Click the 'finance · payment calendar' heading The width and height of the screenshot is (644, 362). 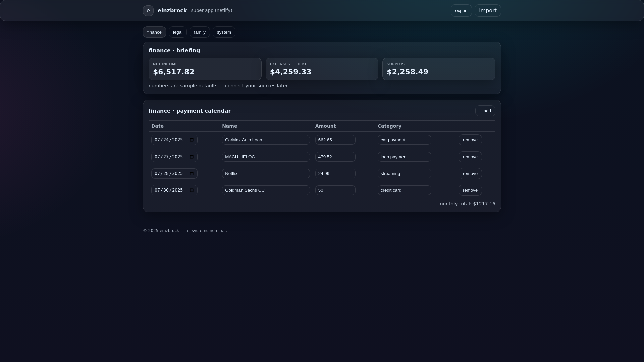(x=190, y=111)
